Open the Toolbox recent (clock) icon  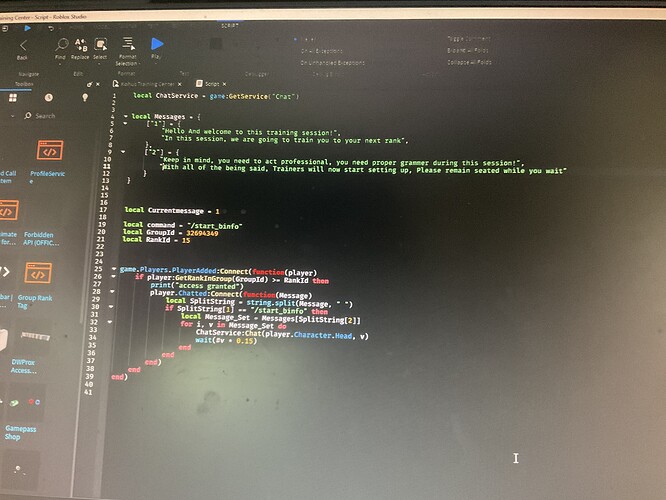49,98
